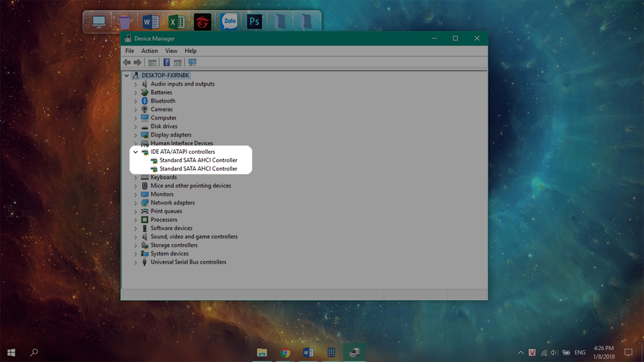This screenshot has width=644, height=362.
Task: Expand the Network adapters category
Action: click(136, 203)
